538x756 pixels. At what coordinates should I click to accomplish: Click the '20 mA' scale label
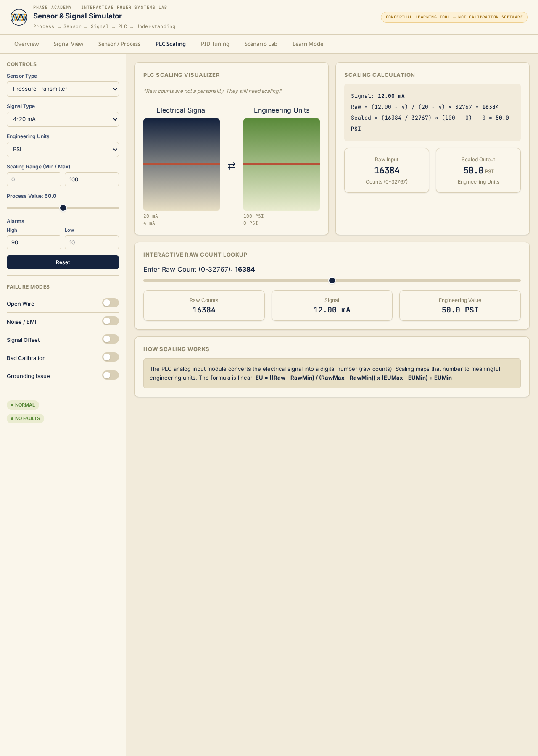[150, 216]
